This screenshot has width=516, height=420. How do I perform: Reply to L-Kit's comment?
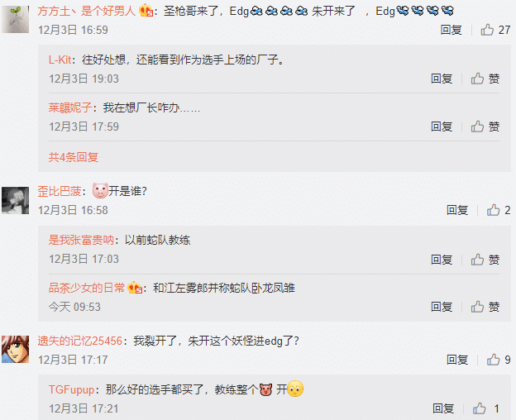(442, 79)
